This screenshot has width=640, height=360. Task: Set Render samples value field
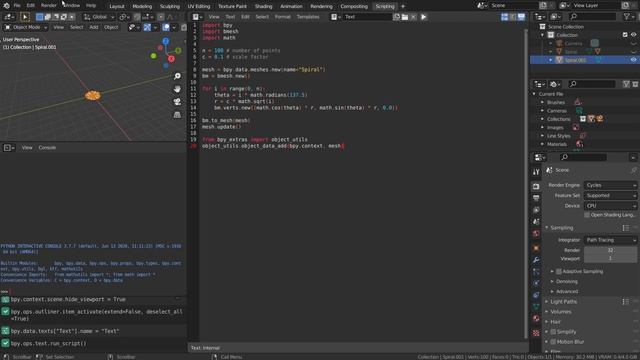pos(610,250)
